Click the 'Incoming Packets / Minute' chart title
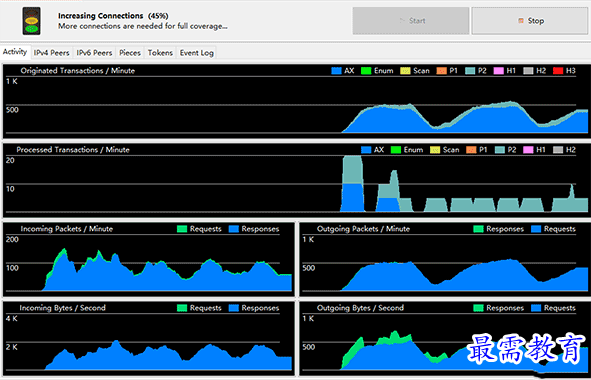 (x=67, y=229)
